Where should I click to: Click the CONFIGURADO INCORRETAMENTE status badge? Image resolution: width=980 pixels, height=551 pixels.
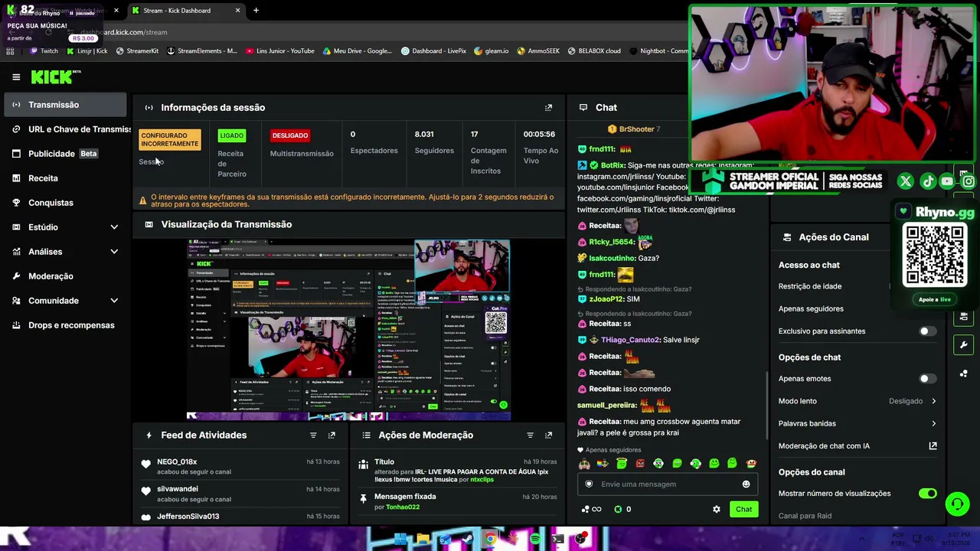click(170, 139)
